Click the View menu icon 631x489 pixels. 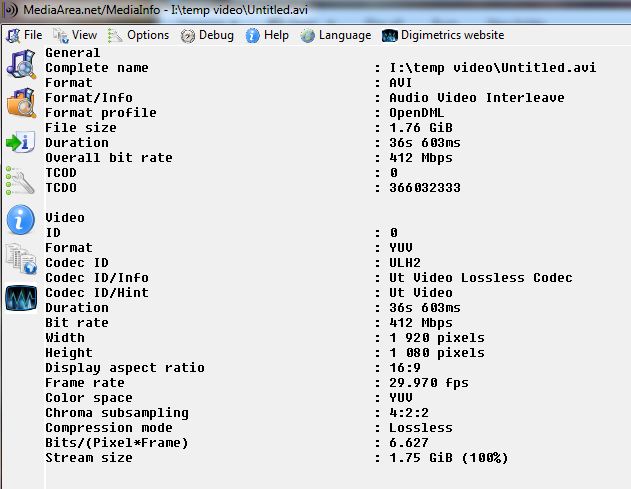61,36
